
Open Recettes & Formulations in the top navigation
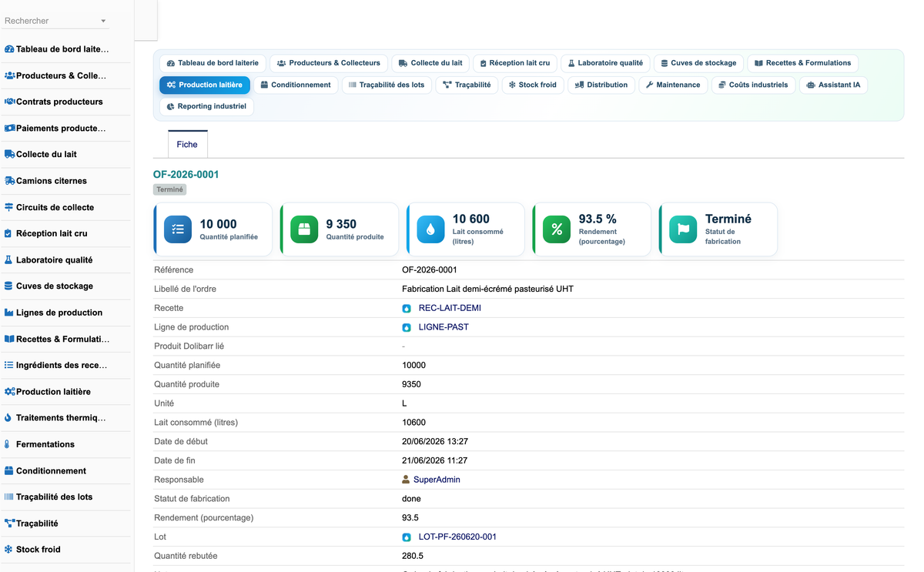(x=802, y=63)
